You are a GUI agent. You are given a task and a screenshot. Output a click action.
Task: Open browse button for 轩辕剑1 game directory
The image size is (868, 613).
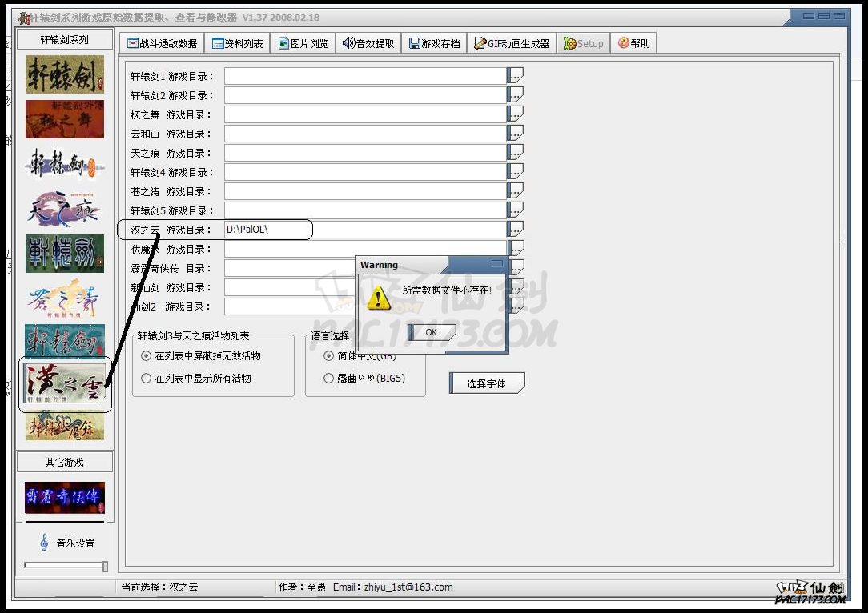[x=516, y=76]
